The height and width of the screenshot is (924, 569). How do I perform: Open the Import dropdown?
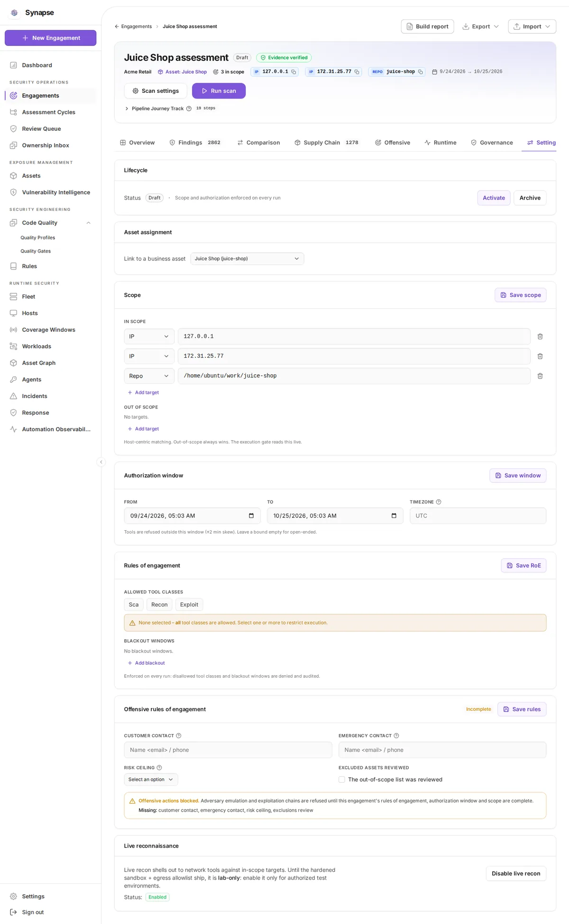[x=532, y=27]
